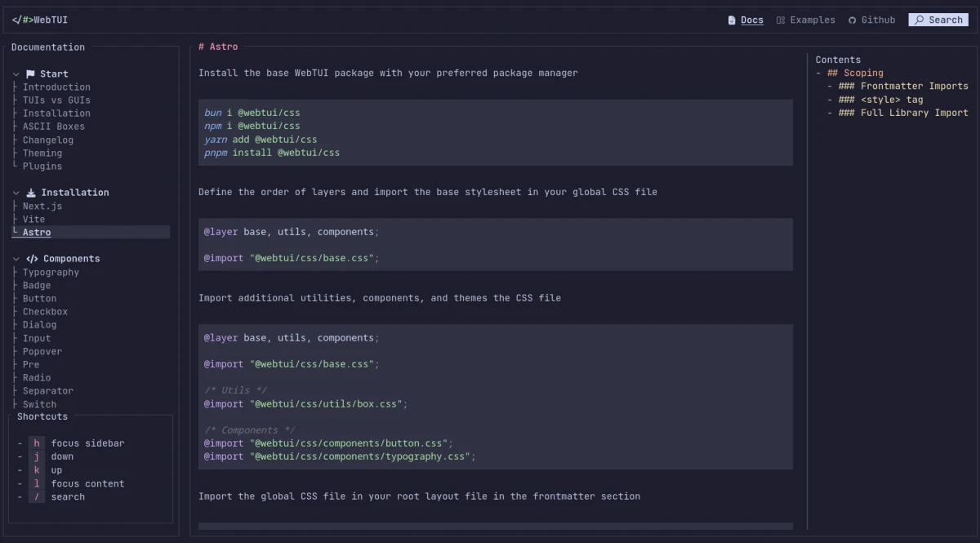This screenshot has height=543, width=980.
Task: Click the Docs page icon
Action: click(732, 20)
